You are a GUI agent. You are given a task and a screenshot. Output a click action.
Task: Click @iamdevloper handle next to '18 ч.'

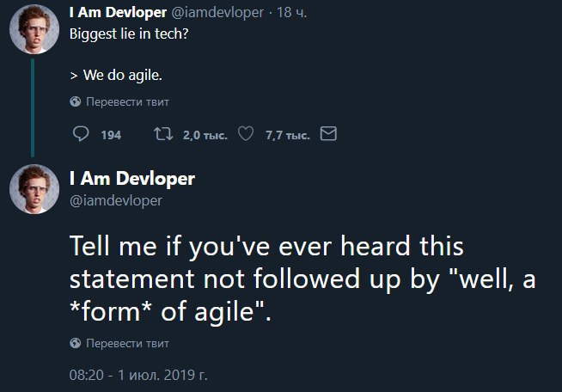click(217, 13)
